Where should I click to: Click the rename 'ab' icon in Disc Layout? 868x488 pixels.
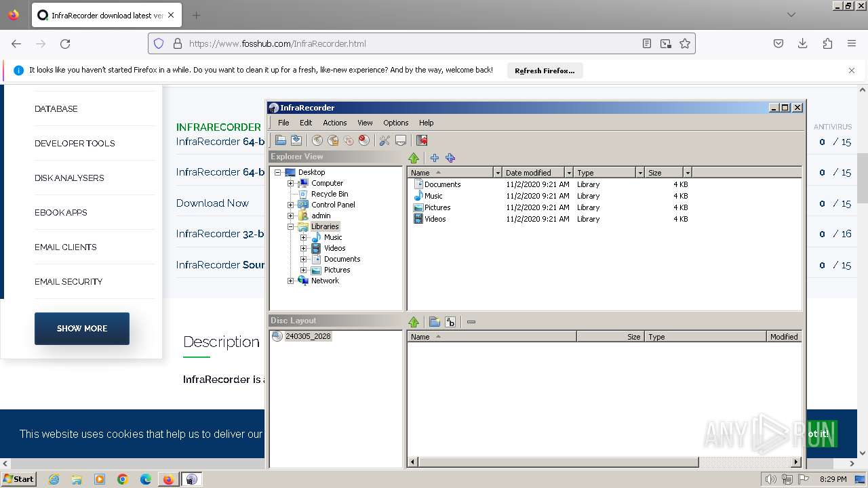pos(450,322)
